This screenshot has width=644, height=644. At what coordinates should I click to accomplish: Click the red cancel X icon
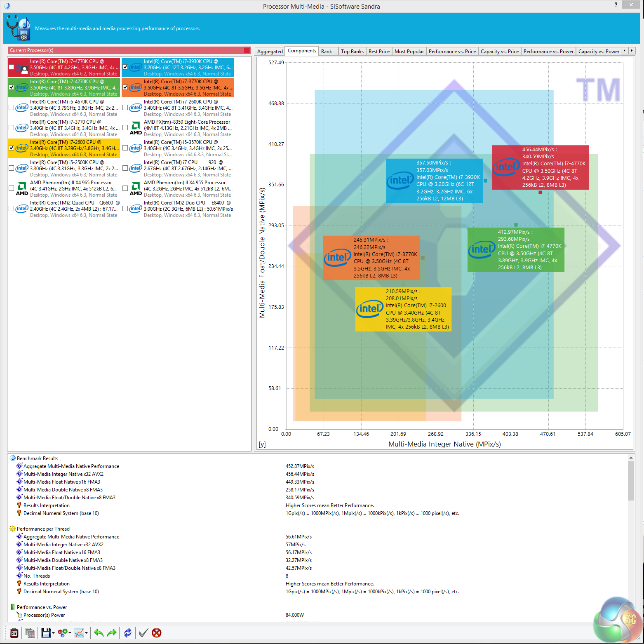tap(157, 632)
